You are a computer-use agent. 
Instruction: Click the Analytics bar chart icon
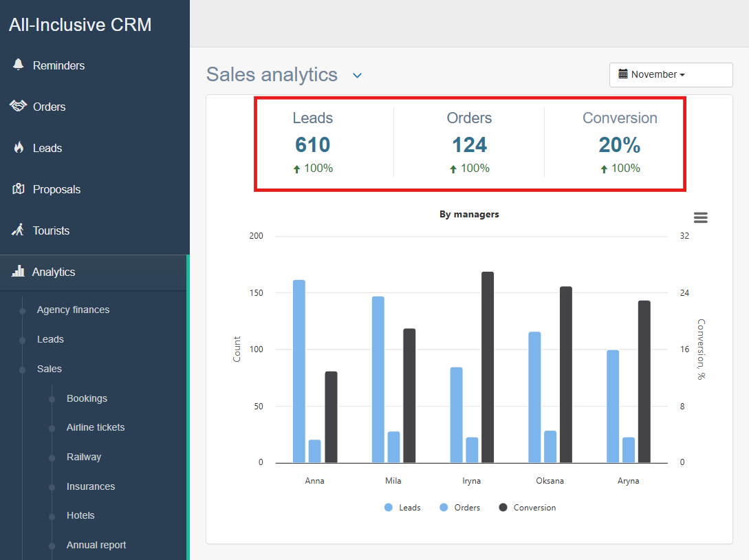(x=18, y=271)
